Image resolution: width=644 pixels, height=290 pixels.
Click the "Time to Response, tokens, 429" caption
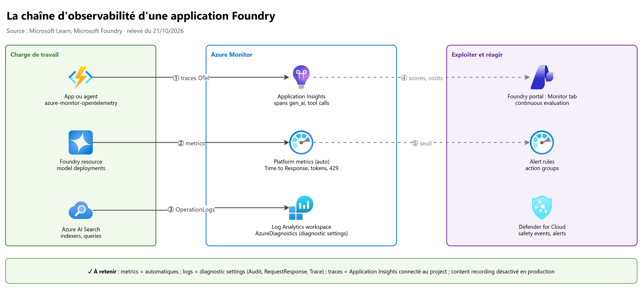(301, 168)
